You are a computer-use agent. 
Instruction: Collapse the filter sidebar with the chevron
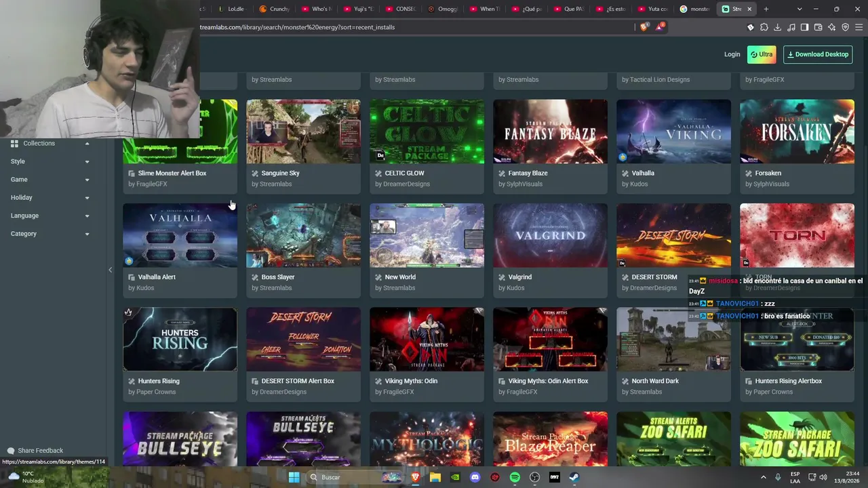110,270
